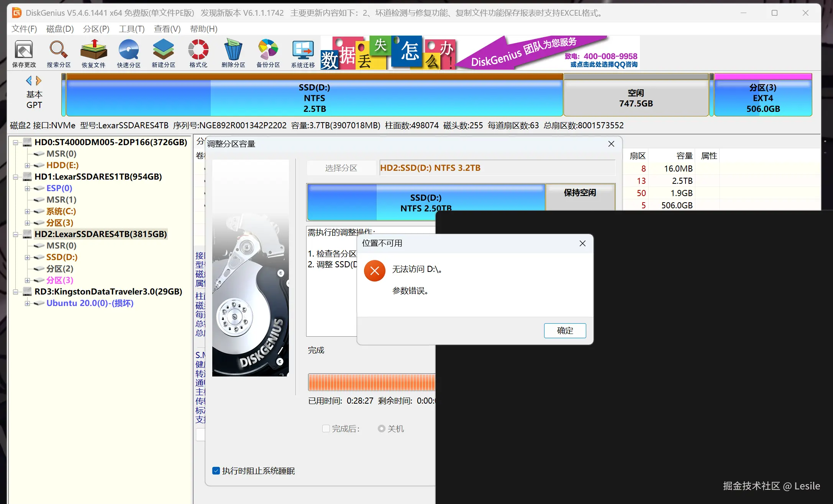Select the 关机 (shutdown) radio button

point(382,429)
